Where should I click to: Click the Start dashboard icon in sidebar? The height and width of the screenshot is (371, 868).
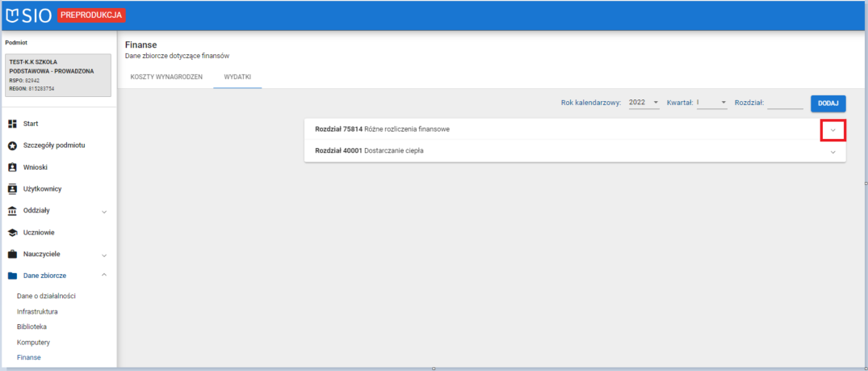click(x=12, y=124)
